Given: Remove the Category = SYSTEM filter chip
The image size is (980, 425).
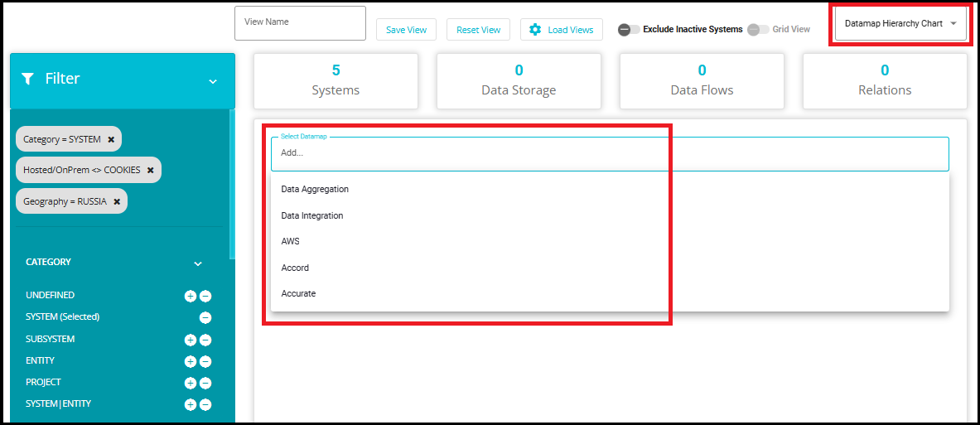Looking at the screenshot, I should (x=111, y=139).
